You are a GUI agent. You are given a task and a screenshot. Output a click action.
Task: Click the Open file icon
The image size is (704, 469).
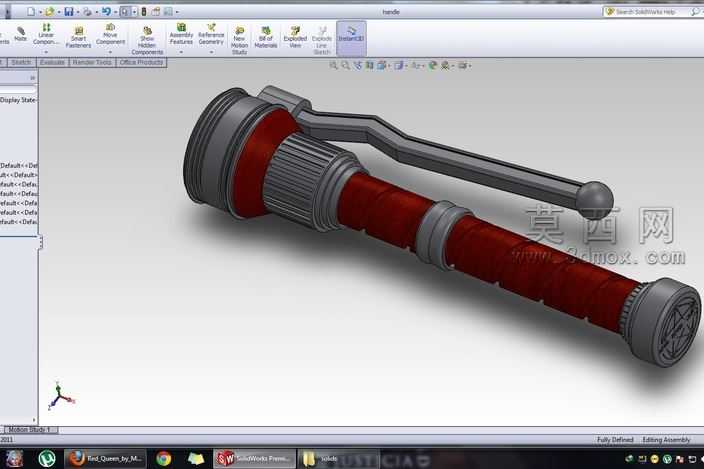(x=49, y=12)
